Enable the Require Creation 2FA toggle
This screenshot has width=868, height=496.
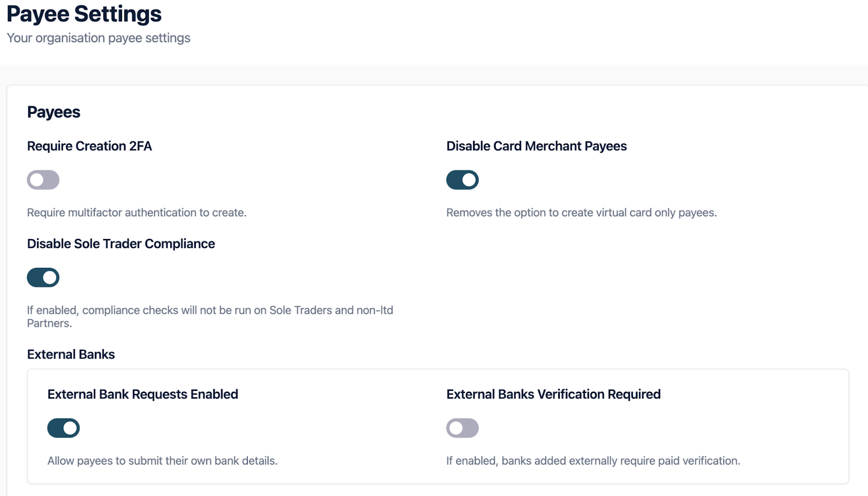[43, 180]
